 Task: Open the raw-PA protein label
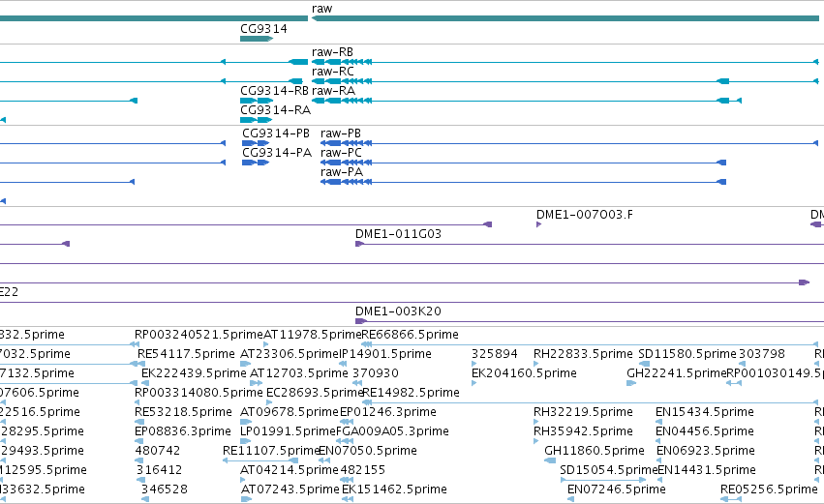[342, 172]
